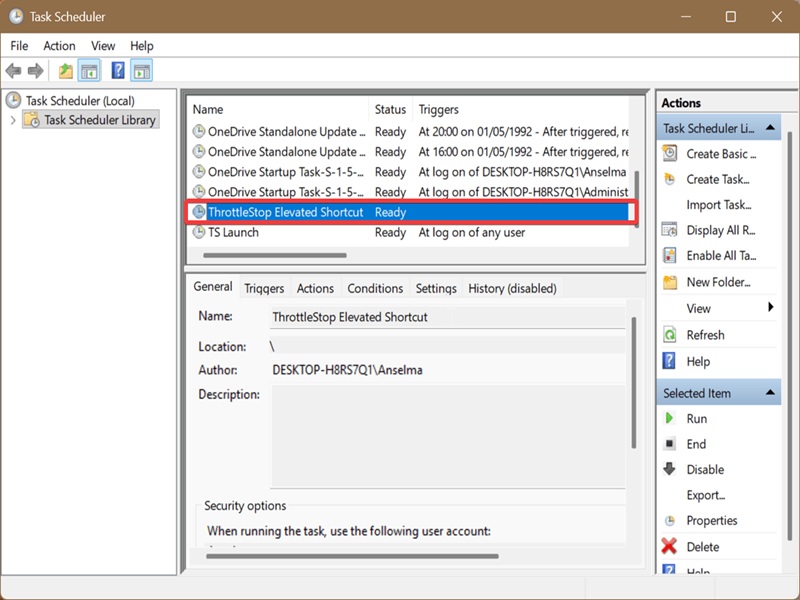Click the details pane horizontal scrollbar
Screen dimensions: 800x600
[x=352, y=556]
